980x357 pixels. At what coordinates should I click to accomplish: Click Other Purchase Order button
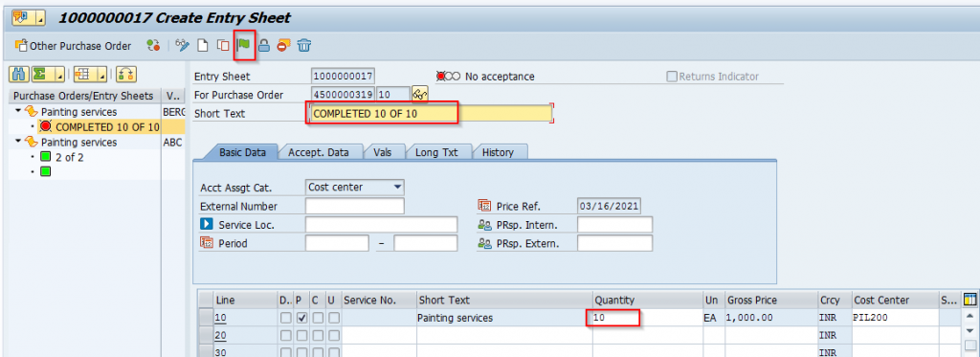(73, 46)
